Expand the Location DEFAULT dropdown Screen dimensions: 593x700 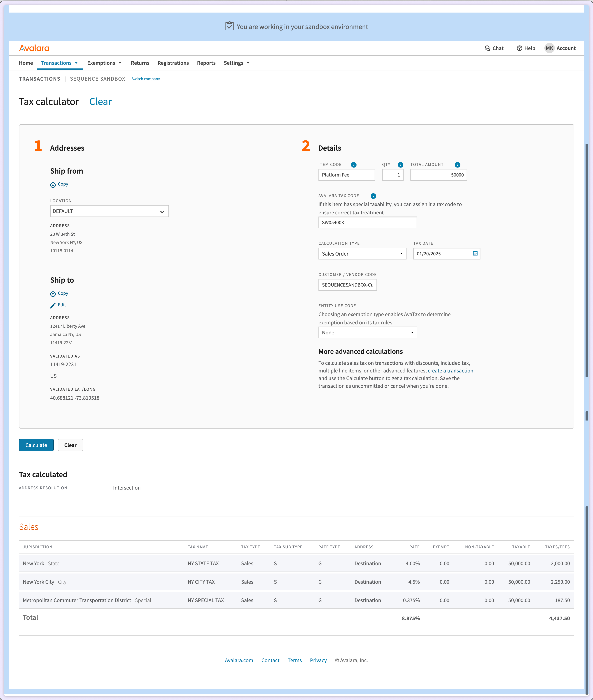click(109, 211)
